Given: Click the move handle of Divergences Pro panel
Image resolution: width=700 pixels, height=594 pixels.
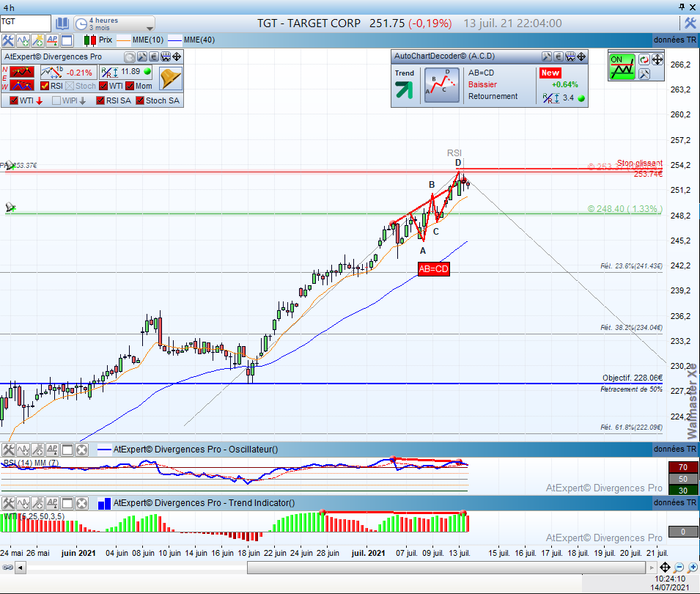Looking at the screenshot, I should (x=177, y=56).
